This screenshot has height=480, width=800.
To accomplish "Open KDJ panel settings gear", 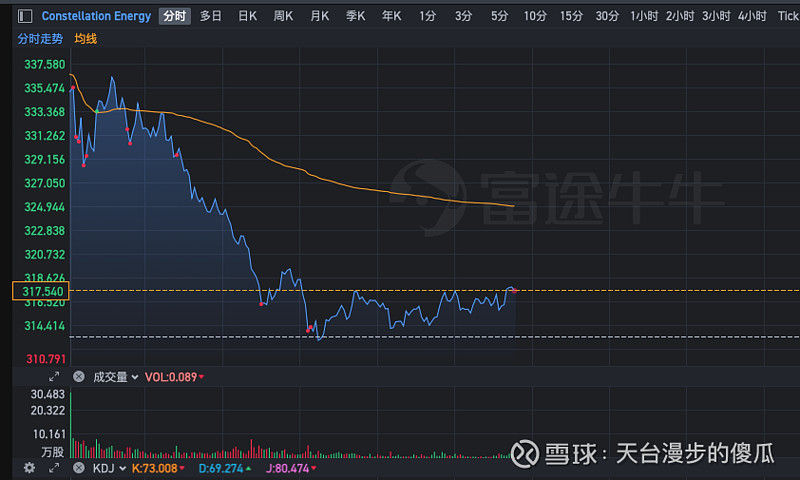I will [x=30, y=468].
